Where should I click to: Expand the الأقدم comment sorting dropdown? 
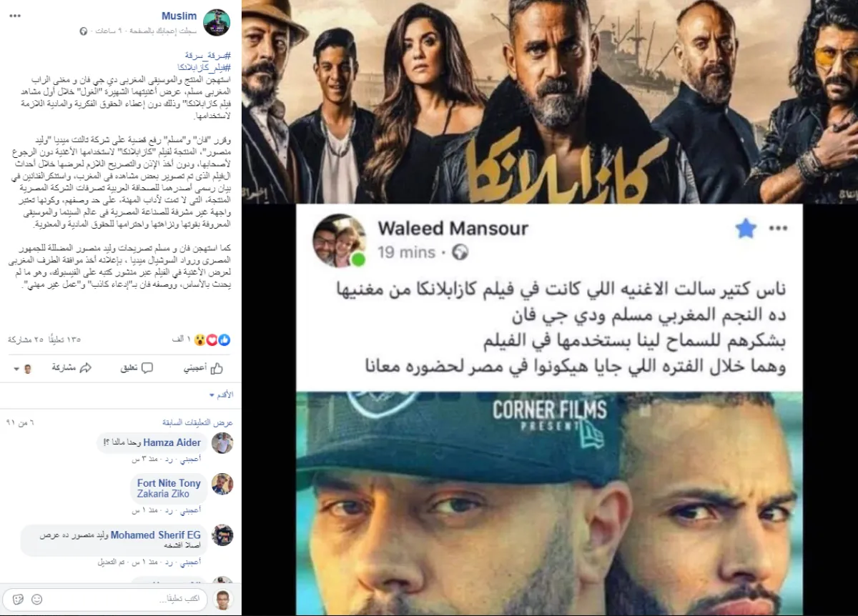tap(222, 394)
